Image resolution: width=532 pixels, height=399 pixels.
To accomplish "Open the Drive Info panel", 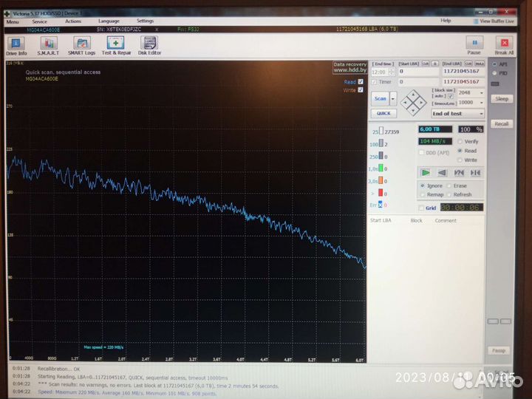I will pyautogui.click(x=16, y=46).
